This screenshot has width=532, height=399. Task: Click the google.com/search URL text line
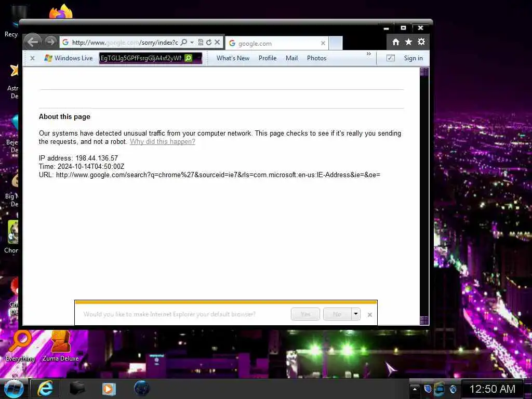209,175
